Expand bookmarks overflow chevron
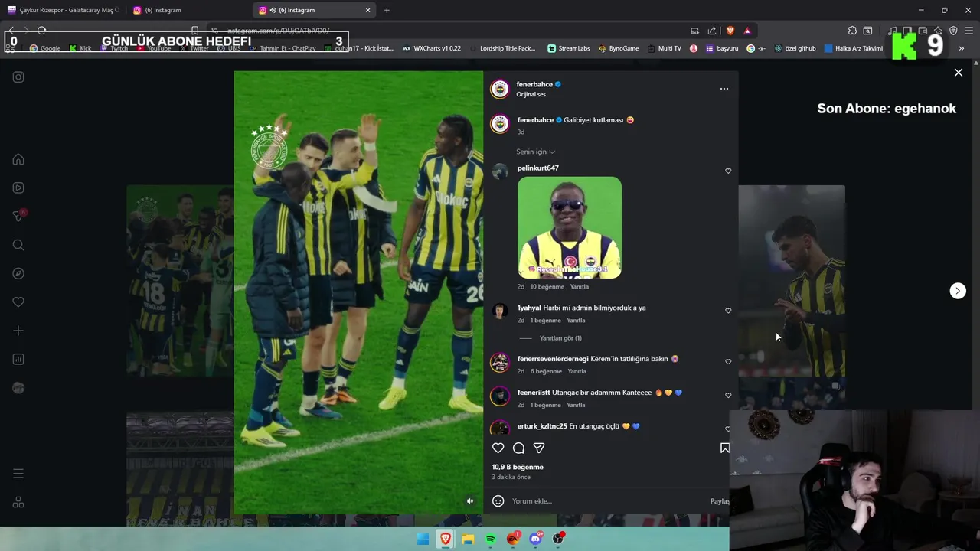 [x=961, y=48]
